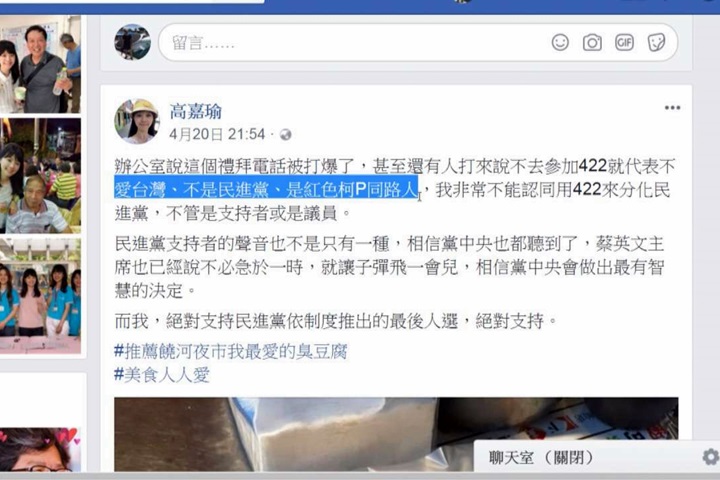720x480 pixels.
Task: Open chat settings gear icon
Action: coord(711,457)
